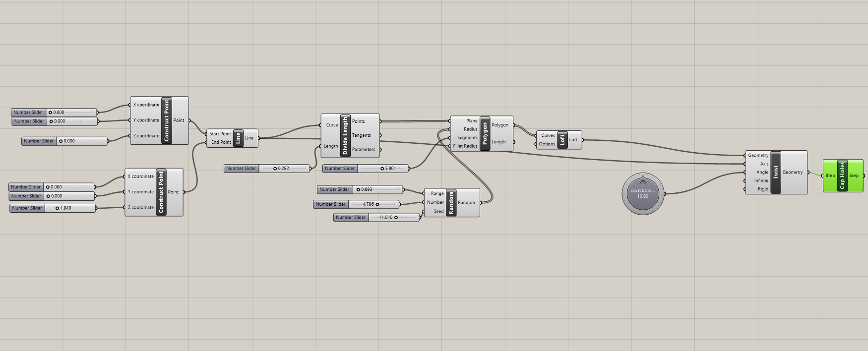
Task: Click the Infinite input of Twist
Action: point(761,180)
